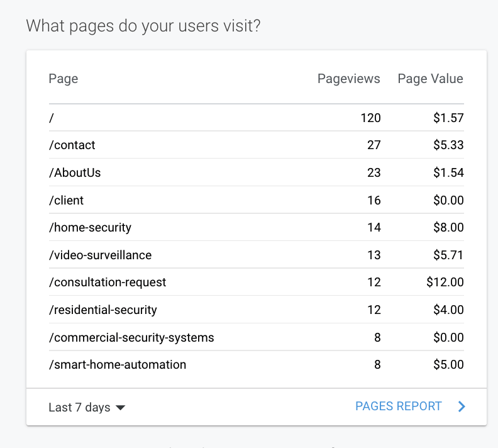
Task: Click the "What pages do your users visit?" heading
Action: pos(144,26)
